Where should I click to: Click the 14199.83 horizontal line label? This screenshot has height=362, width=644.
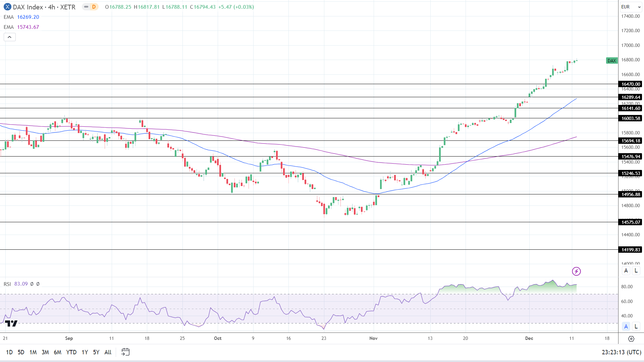coord(631,250)
